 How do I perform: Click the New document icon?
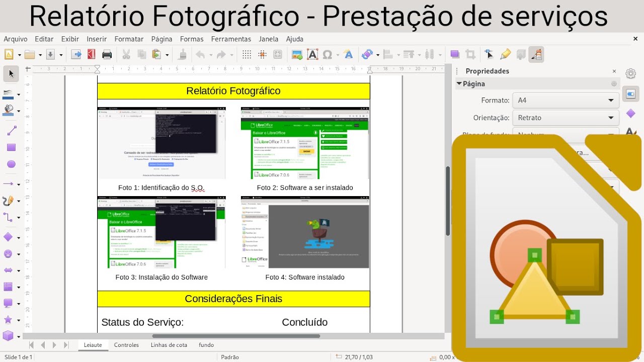tap(9, 54)
